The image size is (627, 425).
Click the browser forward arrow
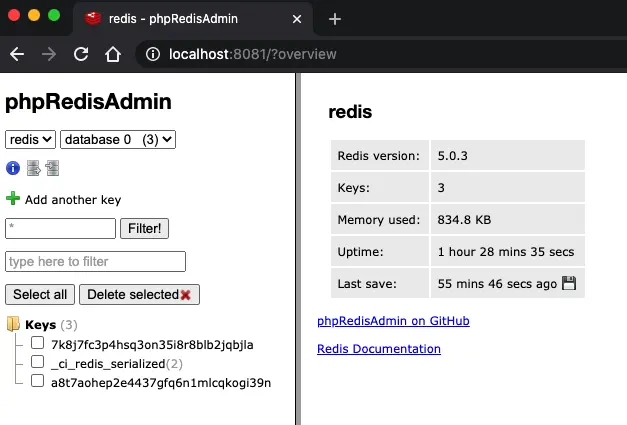click(49, 54)
